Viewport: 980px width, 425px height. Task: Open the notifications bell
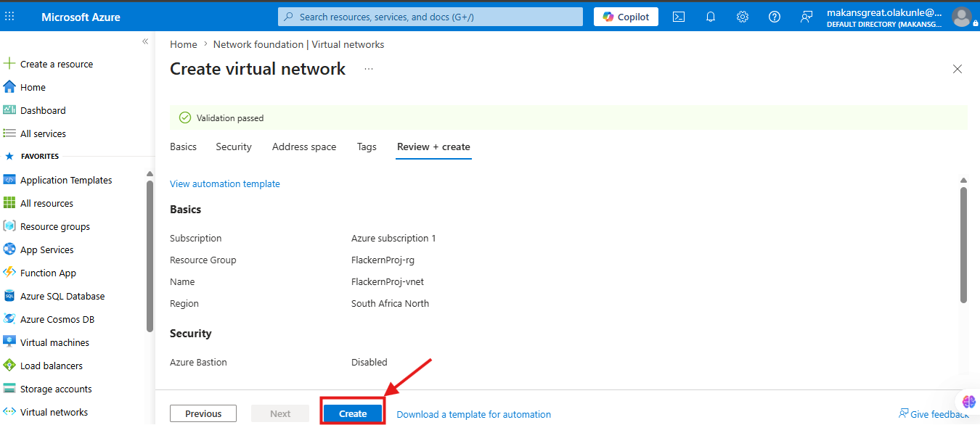pyautogui.click(x=711, y=17)
